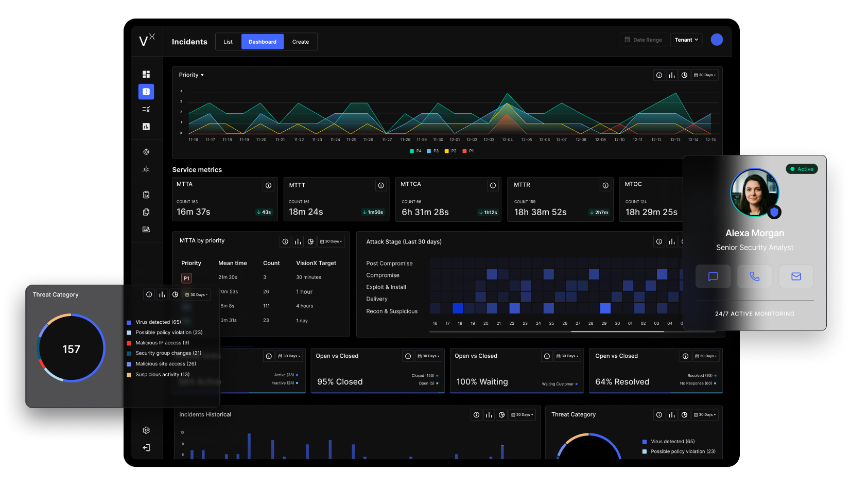Click the clipboard report icon in sidebar

tap(146, 195)
